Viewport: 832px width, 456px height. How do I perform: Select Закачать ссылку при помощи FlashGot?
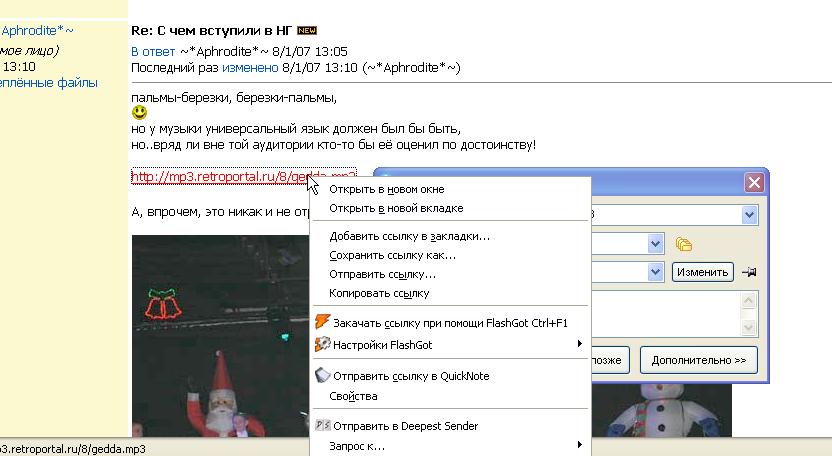tap(450, 323)
